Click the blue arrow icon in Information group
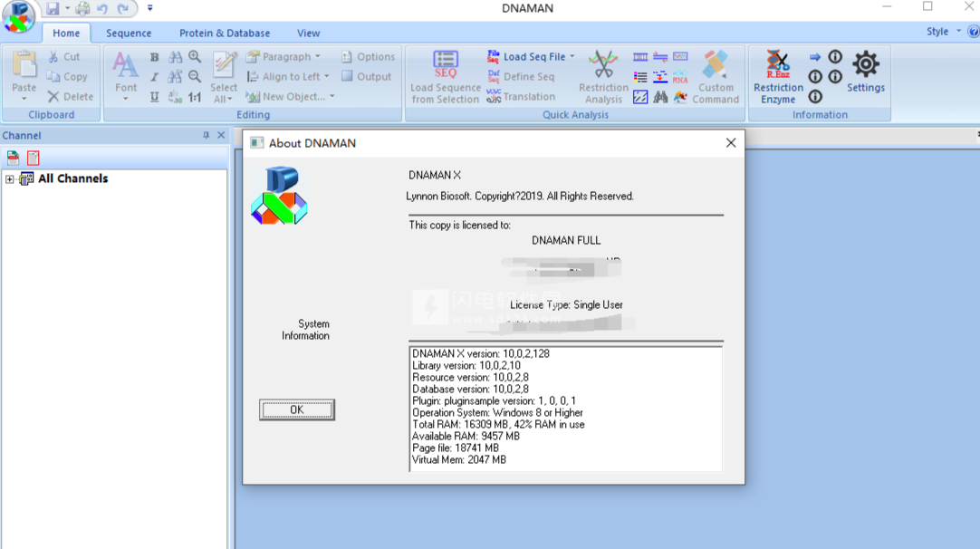Screen dimensions: 980x549 815,57
